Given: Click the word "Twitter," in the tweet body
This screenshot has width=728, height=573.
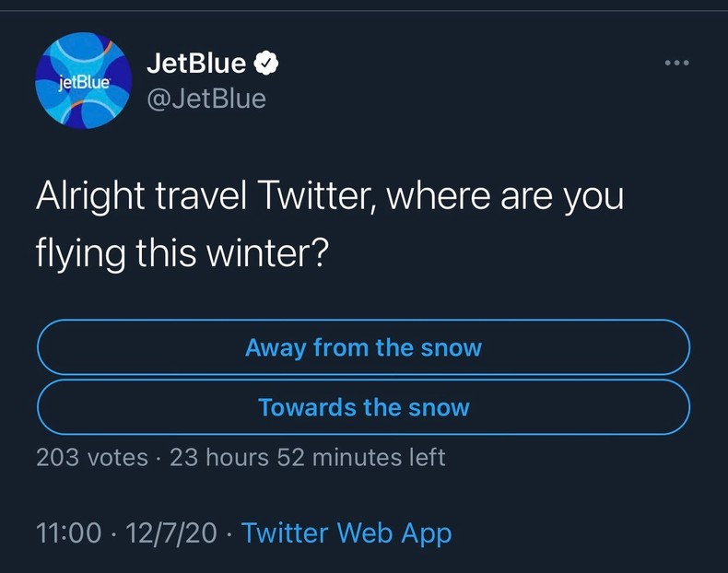Looking at the screenshot, I should click(313, 198).
